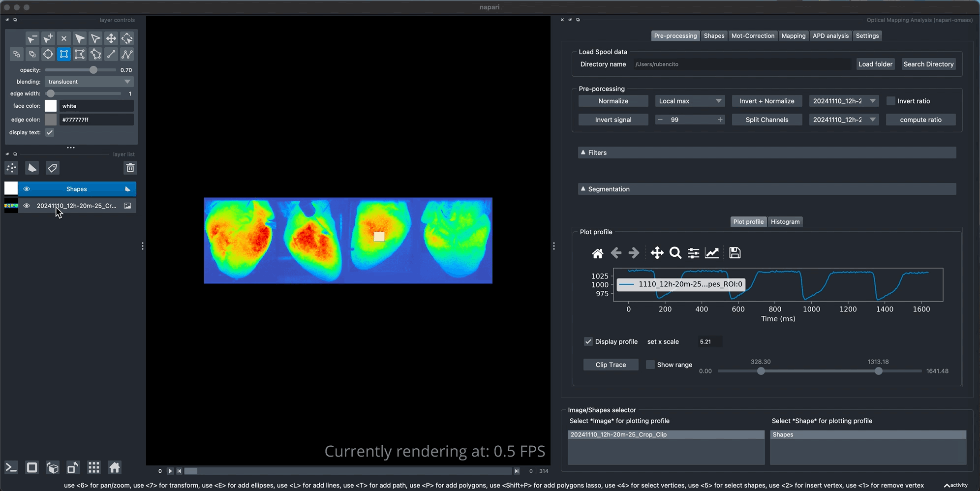Select the insert vertex tool
980x491 pixels.
coord(48,38)
